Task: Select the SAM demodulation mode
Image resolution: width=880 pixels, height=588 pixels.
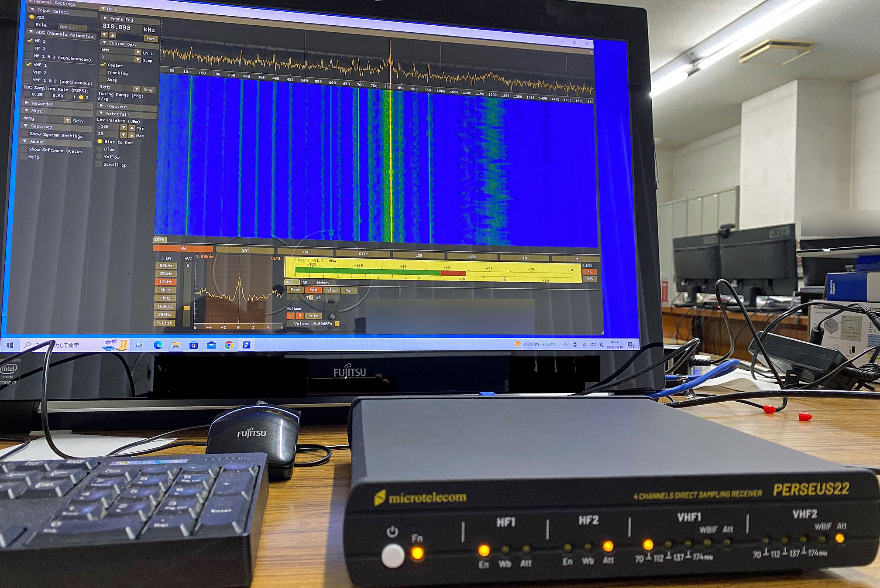Action: pyautogui.click(x=246, y=250)
